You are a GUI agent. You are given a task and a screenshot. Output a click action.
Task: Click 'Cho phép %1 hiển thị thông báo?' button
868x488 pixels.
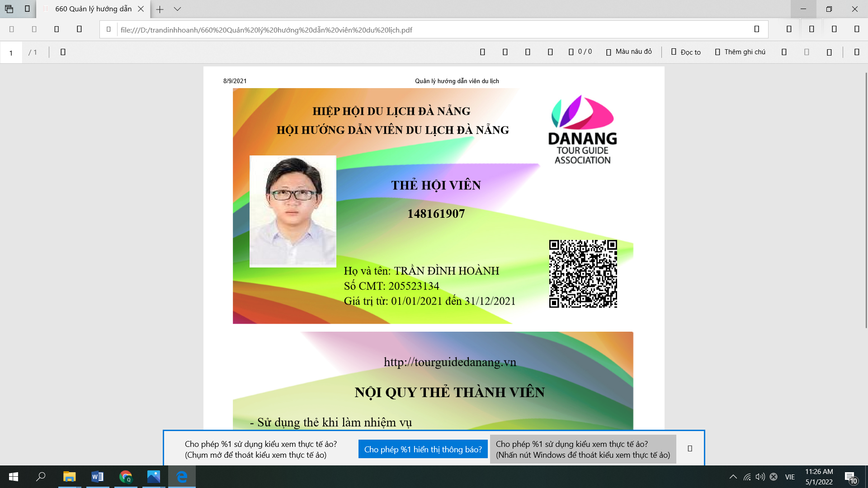coord(423,449)
